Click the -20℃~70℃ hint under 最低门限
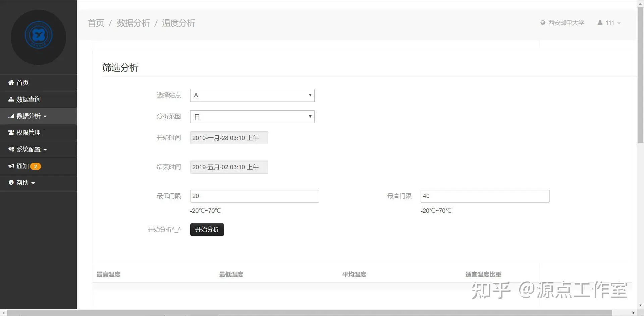Screen dimensions: 644x316 click(x=205, y=211)
